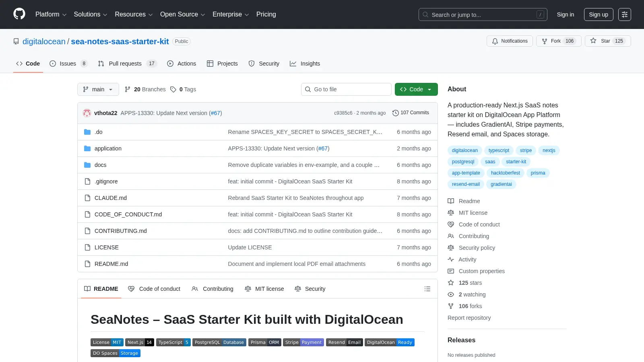Click the c9385c6 commit hash
Screen dimensions: 644x362
(343, 113)
